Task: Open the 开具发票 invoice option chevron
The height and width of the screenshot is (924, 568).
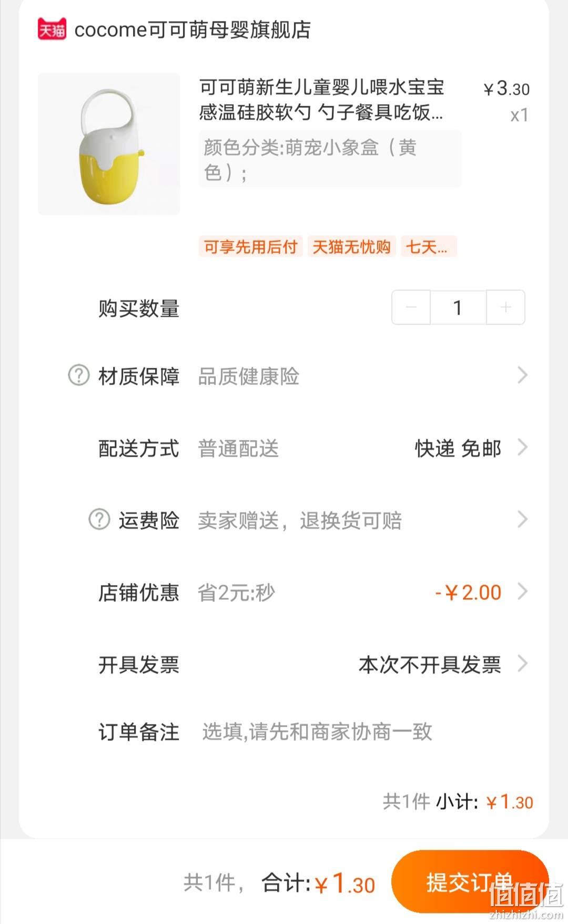Action: (522, 664)
